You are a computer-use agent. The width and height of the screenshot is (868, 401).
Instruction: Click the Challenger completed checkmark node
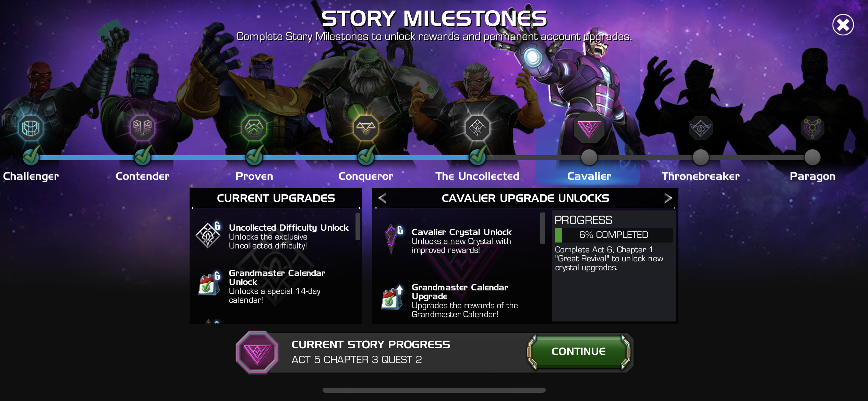(31, 156)
